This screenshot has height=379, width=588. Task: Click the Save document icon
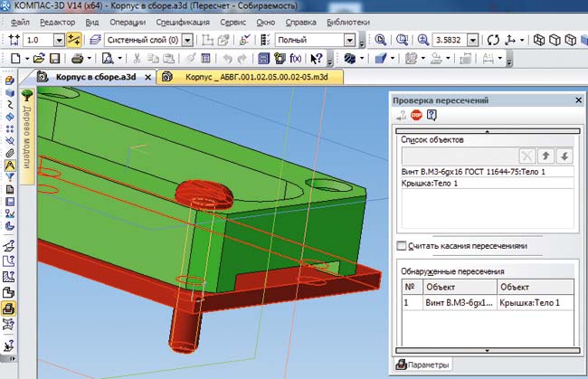pyautogui.click(x=55, y=59)
